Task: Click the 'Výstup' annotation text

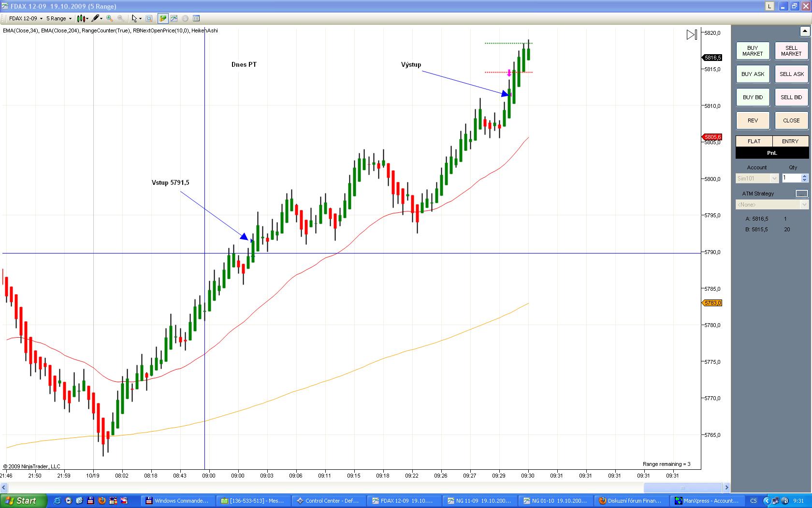Action: coord(411,65)
